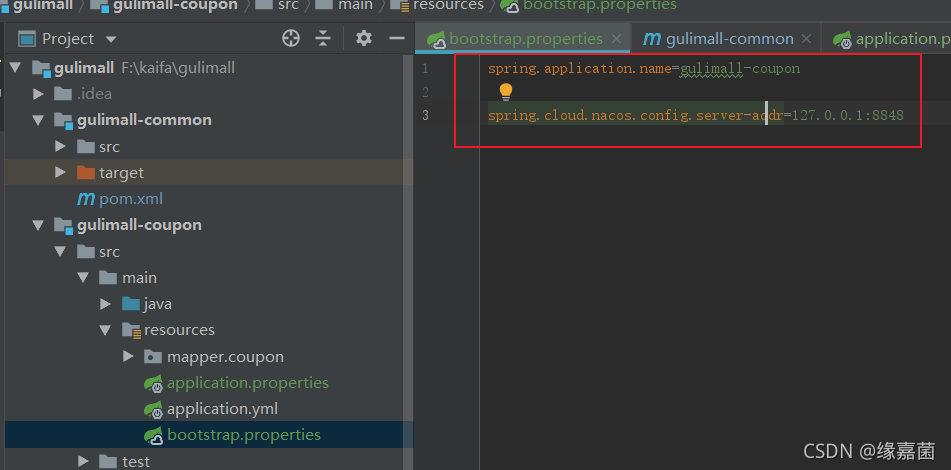
Task: Close the gulimall-common editor tab
Action: pos(806,39)
